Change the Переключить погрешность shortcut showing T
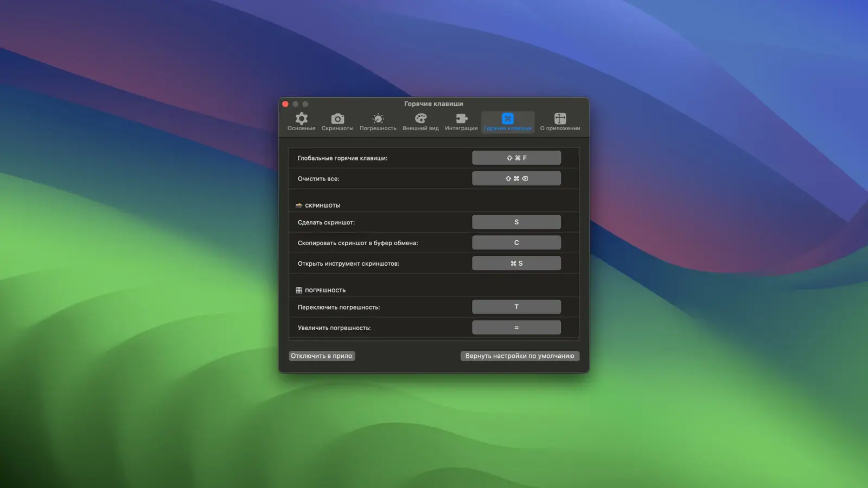Image resolution: width=868 pixels, height=488 pixels. point(516,307)
